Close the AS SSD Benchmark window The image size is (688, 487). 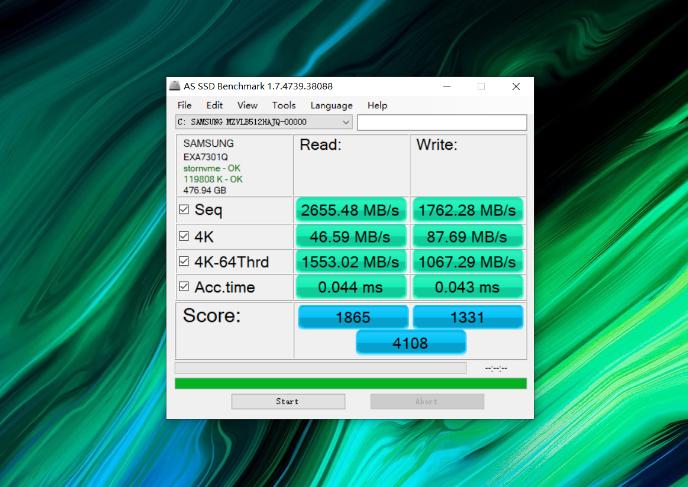516,87
